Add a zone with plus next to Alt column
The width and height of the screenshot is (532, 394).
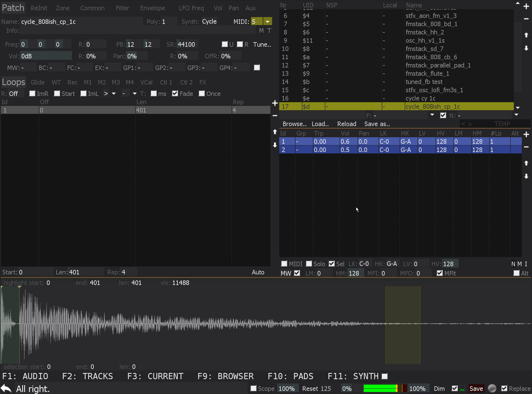pos(526,134)
